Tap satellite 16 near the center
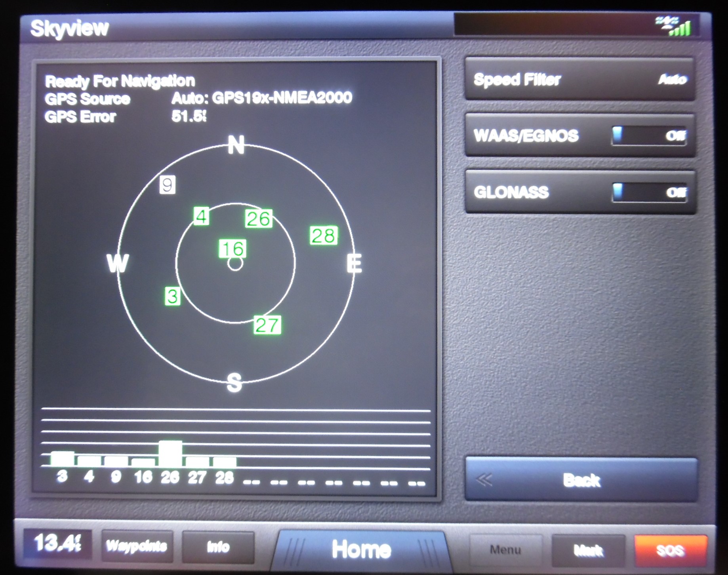The height and width of the screenshot is (575, 728). tap(233, 249)
